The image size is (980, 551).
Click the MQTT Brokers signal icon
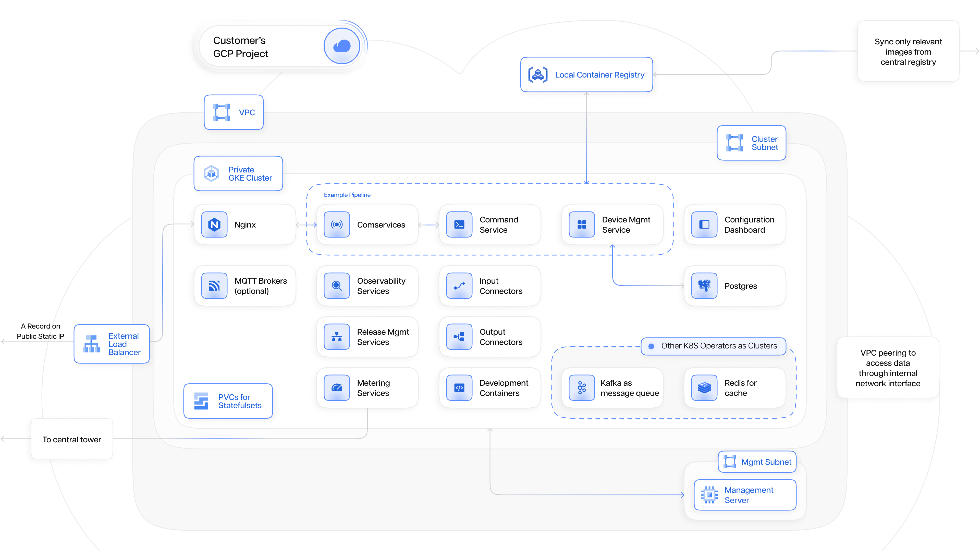point(214,286)
